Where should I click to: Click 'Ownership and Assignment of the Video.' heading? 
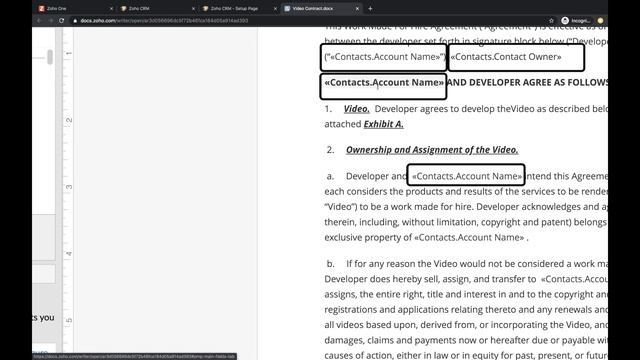click(x=432, y=150)
